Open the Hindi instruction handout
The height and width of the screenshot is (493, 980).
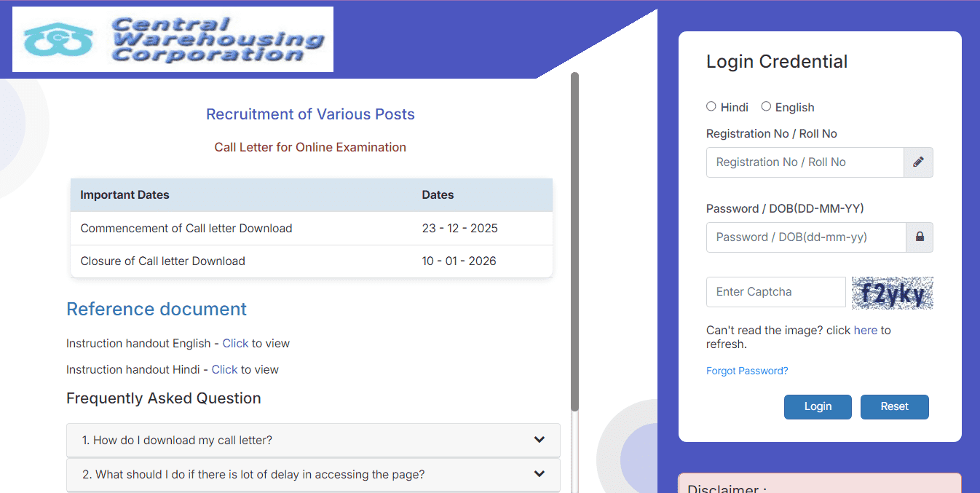point(224,369)
